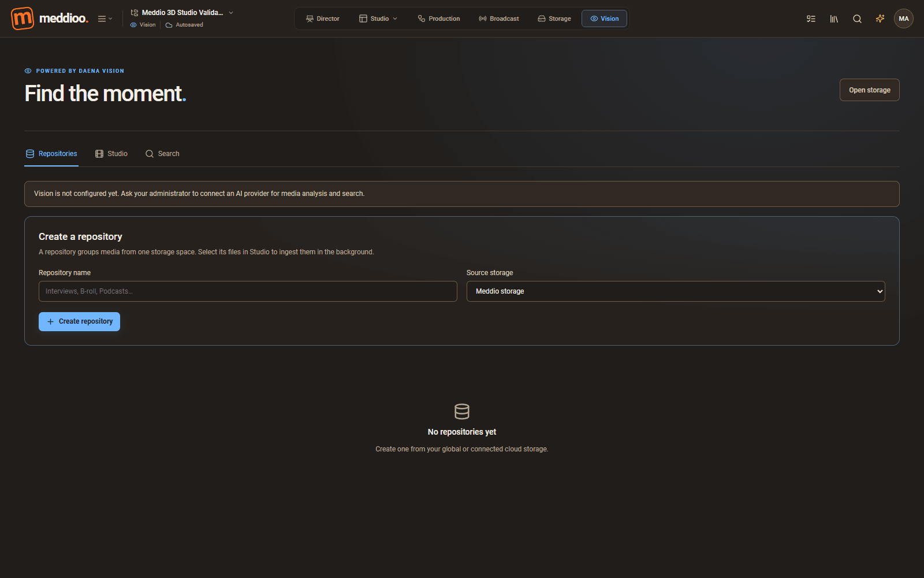Click the 'Create a repository' heading
The width and height of the screenshot is (924, 578).
point(80,236)
